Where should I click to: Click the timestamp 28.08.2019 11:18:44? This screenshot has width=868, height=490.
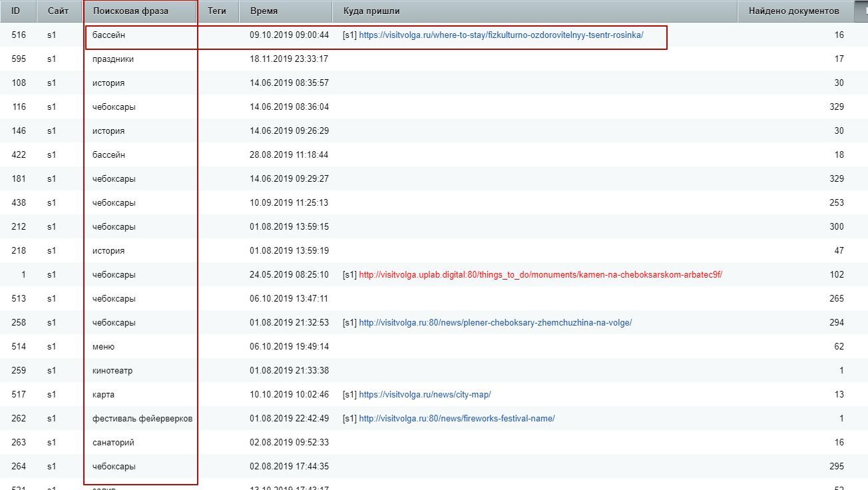coord(289,155)
